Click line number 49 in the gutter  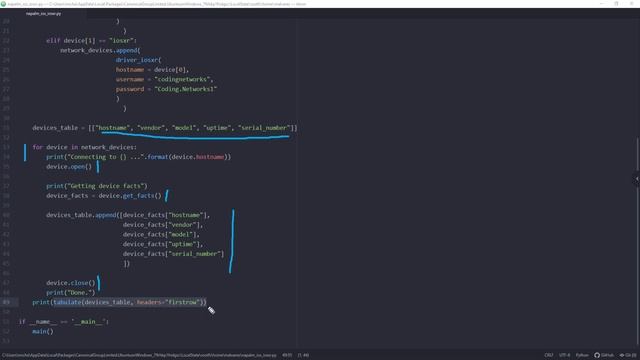[x=6, y=302]
